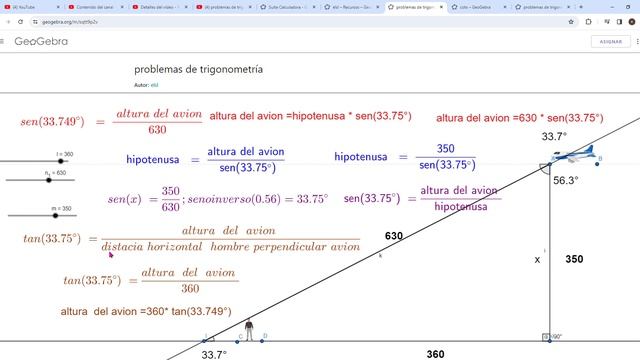Click the base length label 360
640x360 pixels.
click(436, 354)
